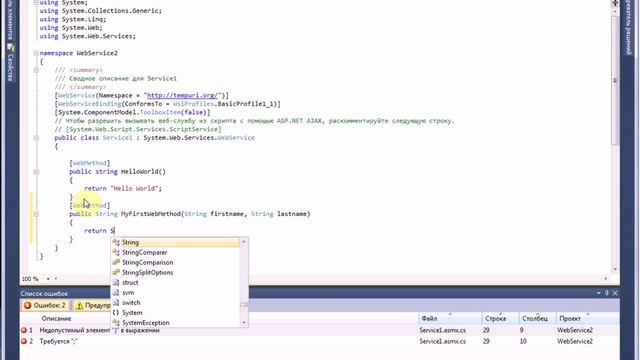This screenshot has height=360, width=640.
Task: Click the editor vertical scrollbar up arrow
Action: [615, 11]
